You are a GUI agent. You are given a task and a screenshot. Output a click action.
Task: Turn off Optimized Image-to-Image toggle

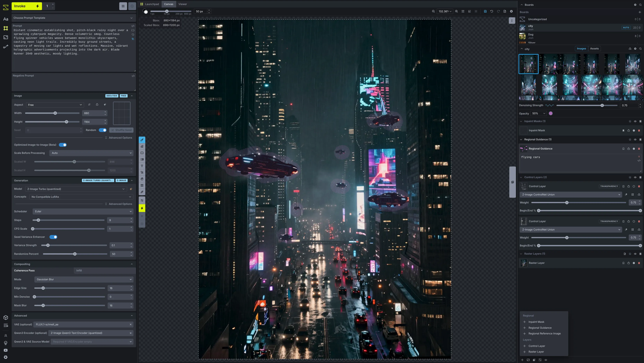pos(63,145)
